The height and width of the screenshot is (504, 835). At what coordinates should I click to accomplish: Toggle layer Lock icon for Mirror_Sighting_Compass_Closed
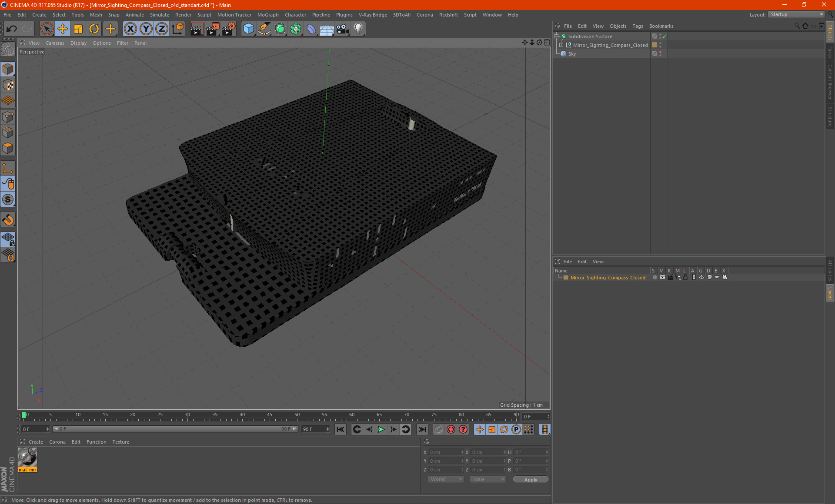[x=685, y=277]
